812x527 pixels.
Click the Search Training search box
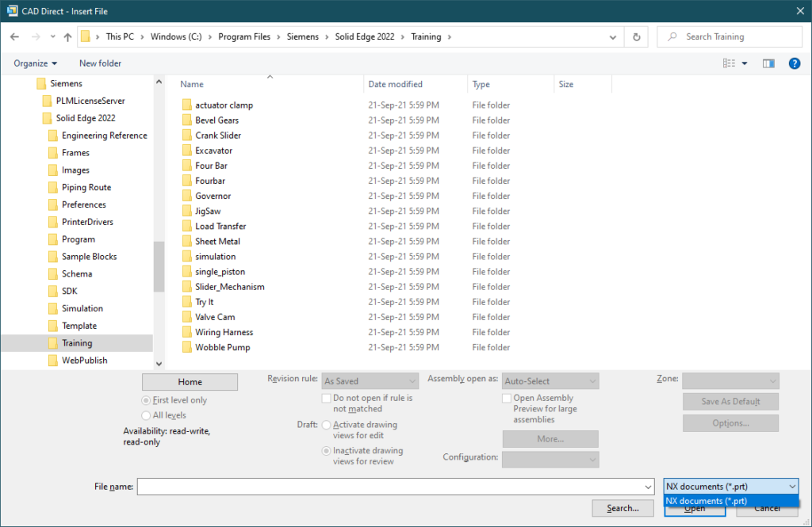730,36
